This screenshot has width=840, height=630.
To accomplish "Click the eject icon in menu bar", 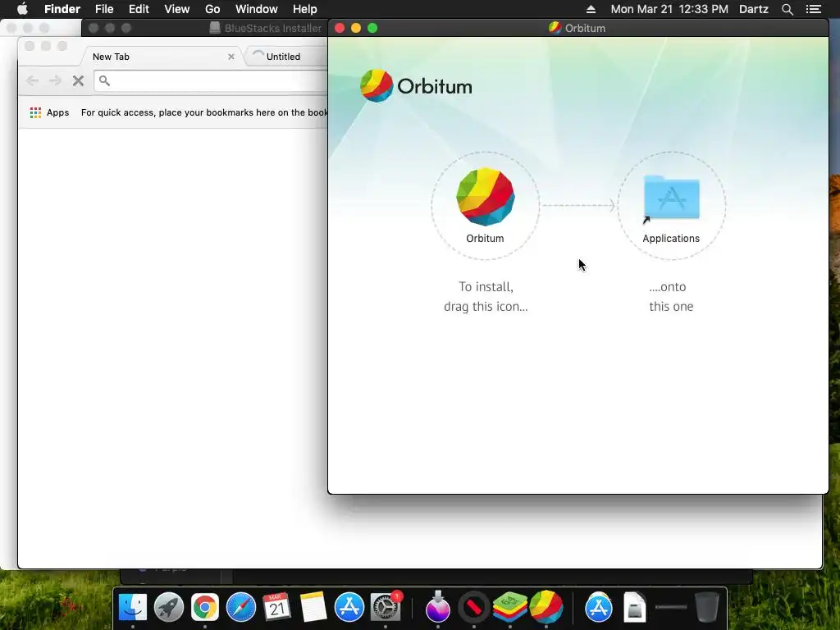I will point(591,9).
